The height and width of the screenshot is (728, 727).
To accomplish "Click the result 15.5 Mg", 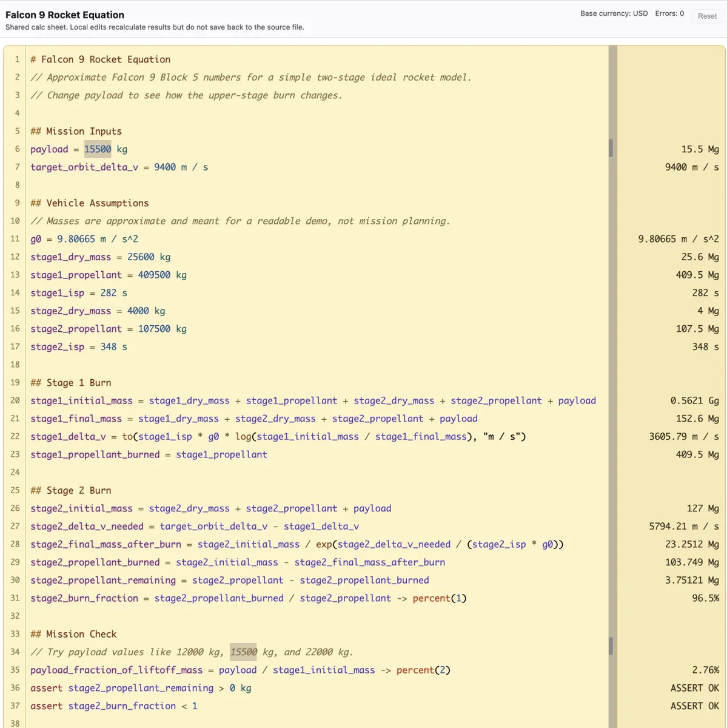I will pyautogui.click(x=700, y=149).
